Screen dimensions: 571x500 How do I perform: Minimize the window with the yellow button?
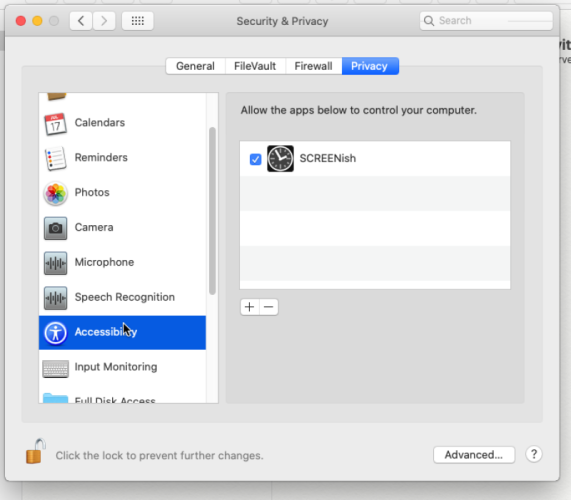point(37,21)
